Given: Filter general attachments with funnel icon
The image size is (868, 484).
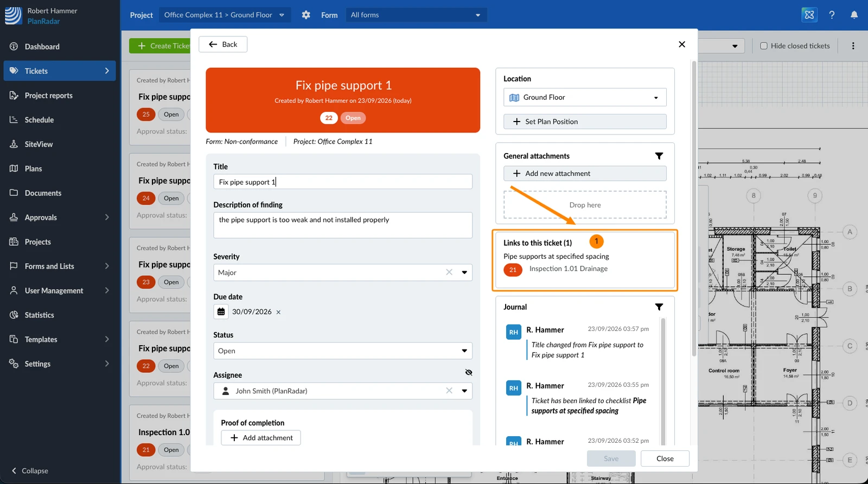Looking at the screenshot, I should (x=659, y=156).
